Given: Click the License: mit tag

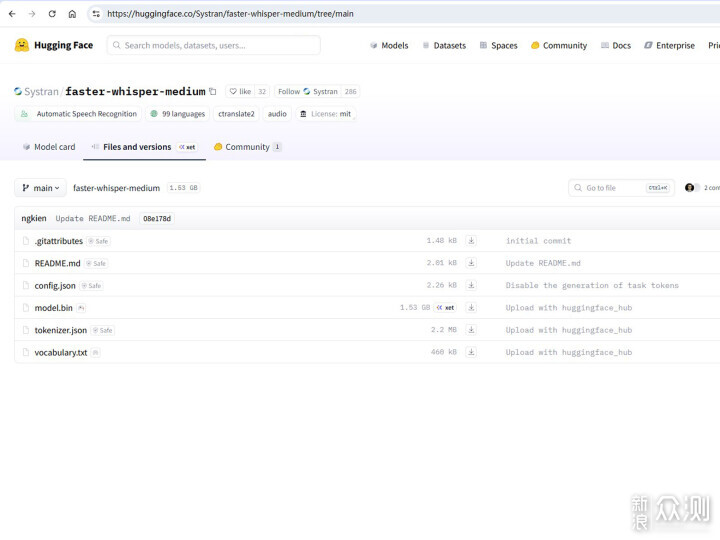Looking at the screenshot, I should [x=326, y=114].
